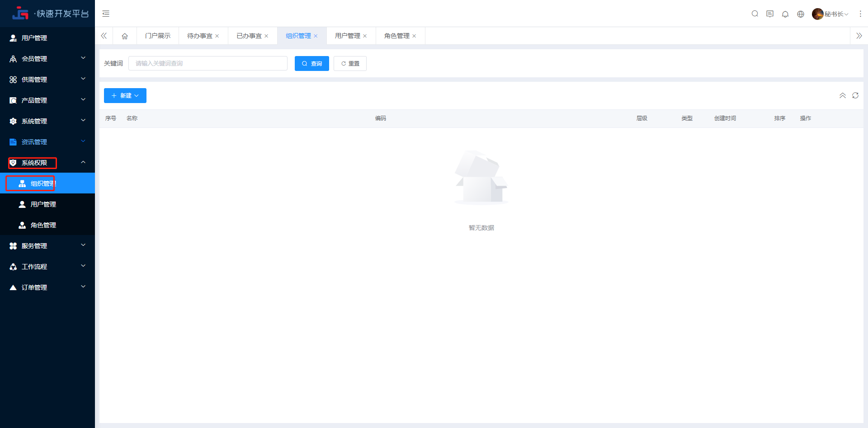Open 用户管理 at top of sidebar
Screen dimensions: 868x428
click(47, 38)
